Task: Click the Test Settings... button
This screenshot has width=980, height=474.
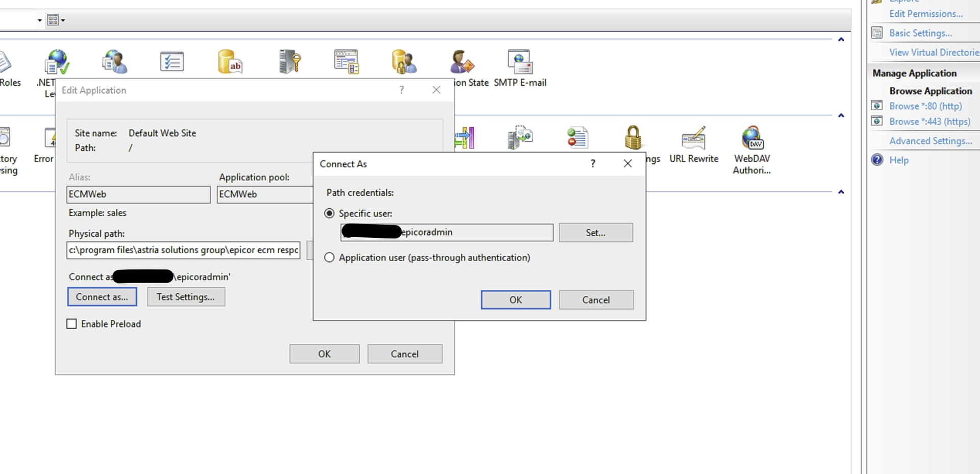Action: coord(186,297)
